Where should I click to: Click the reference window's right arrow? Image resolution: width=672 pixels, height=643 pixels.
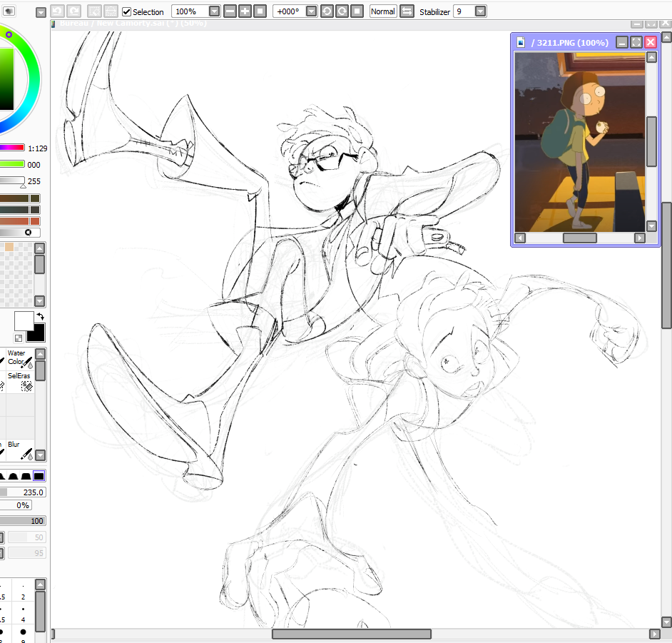639,238
